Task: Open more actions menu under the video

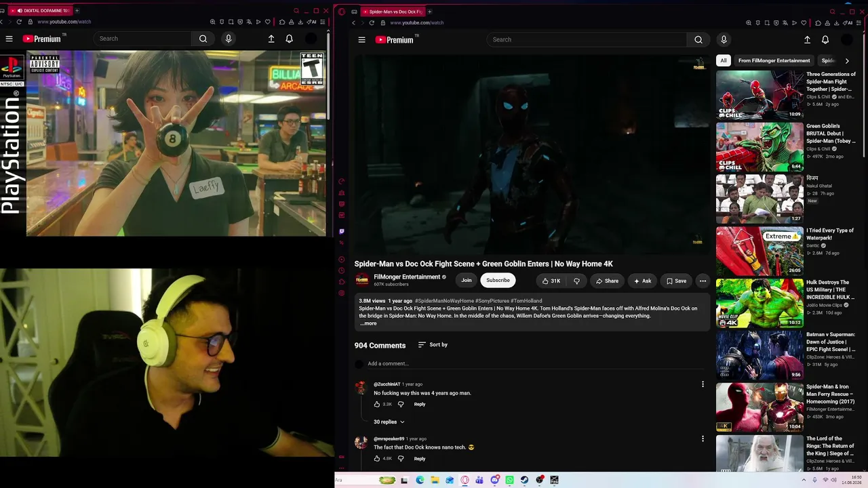Action: point(703,281)
